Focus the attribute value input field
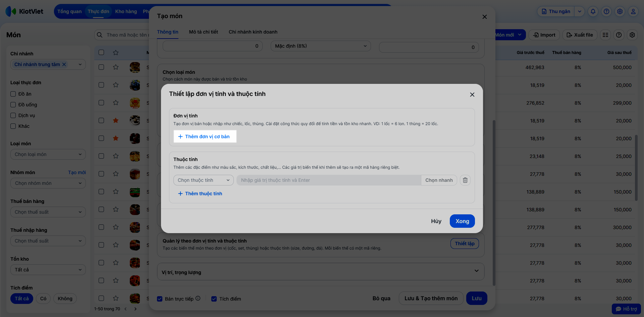The height and width of the screenshot is (317, 644). pyautogui.click(x=329, y=180)
